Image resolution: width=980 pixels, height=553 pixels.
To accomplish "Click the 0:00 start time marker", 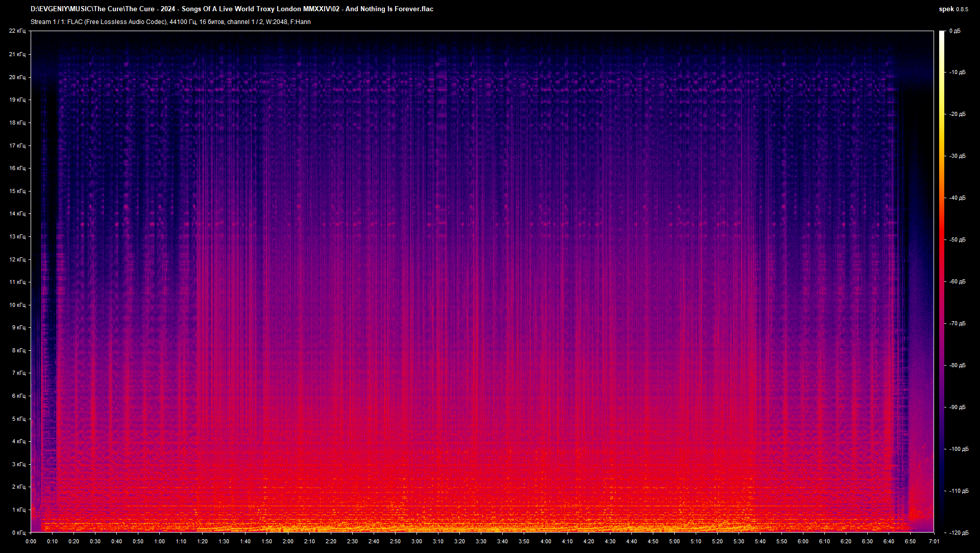I will 32,540.
